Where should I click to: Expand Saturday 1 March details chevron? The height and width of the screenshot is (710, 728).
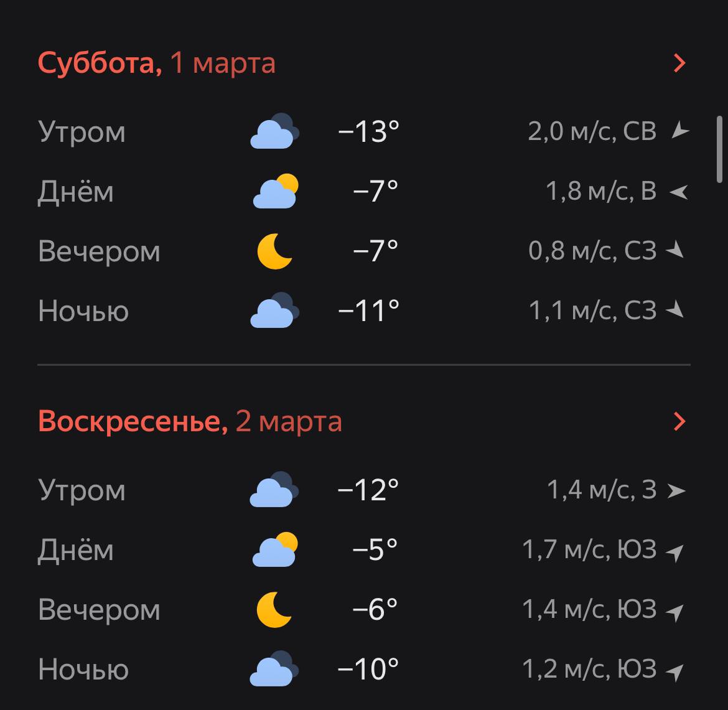pos(679,63)
